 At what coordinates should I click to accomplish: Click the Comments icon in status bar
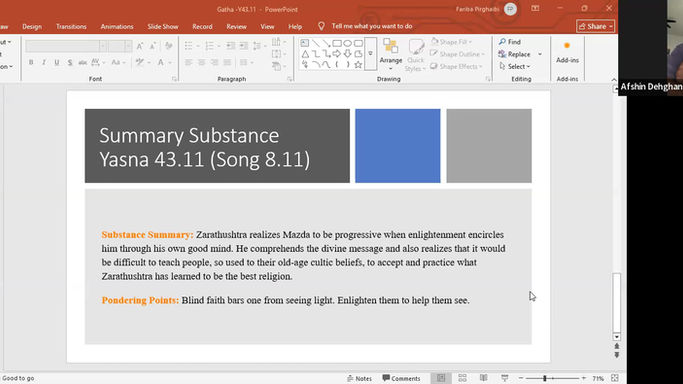(x=386, y=378)
